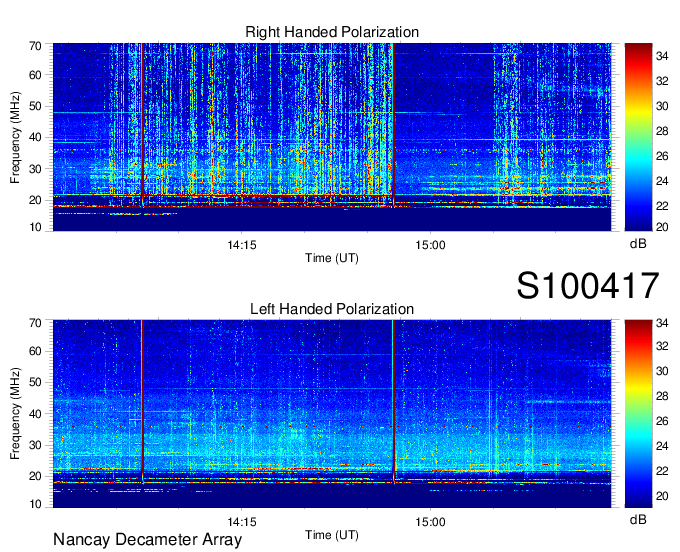Click the 30 value on top colorbar scale
This screenshot has width=680, height=552.
click(662, 106)
